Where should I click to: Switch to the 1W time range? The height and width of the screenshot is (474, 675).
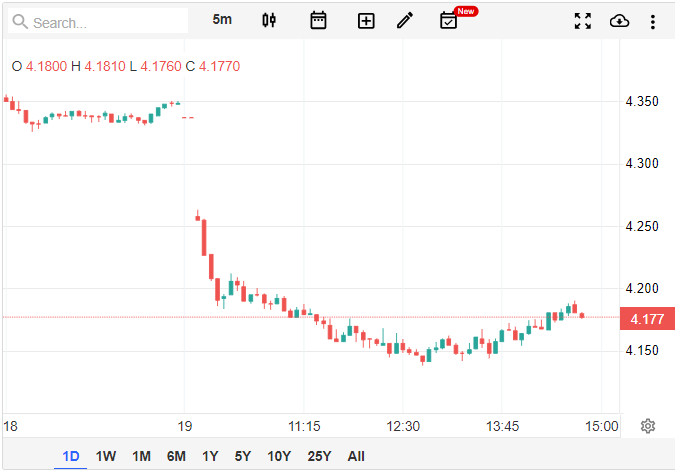coord(106,456)
